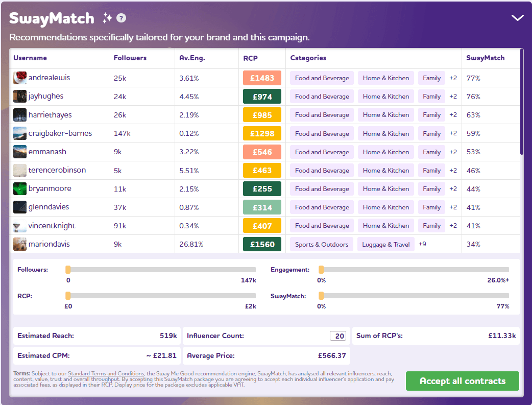The image size is (532, 405).
Task: Click the 26.81% engagement value
Action: [x=191, y=244]
